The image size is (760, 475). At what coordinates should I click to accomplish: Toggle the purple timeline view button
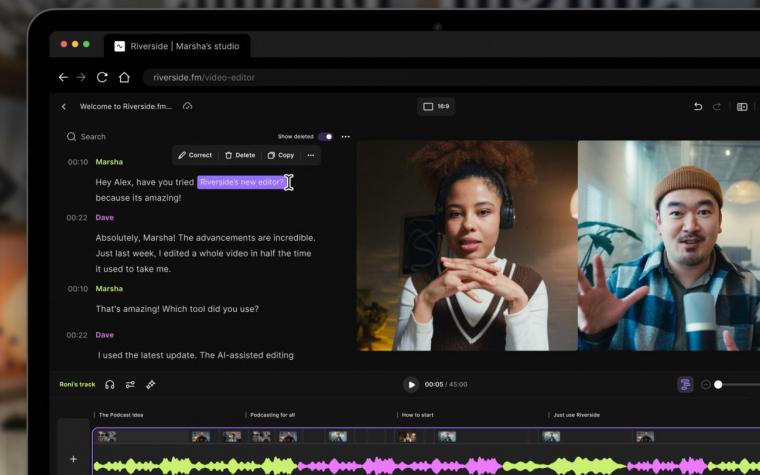(x=685, y=385)
